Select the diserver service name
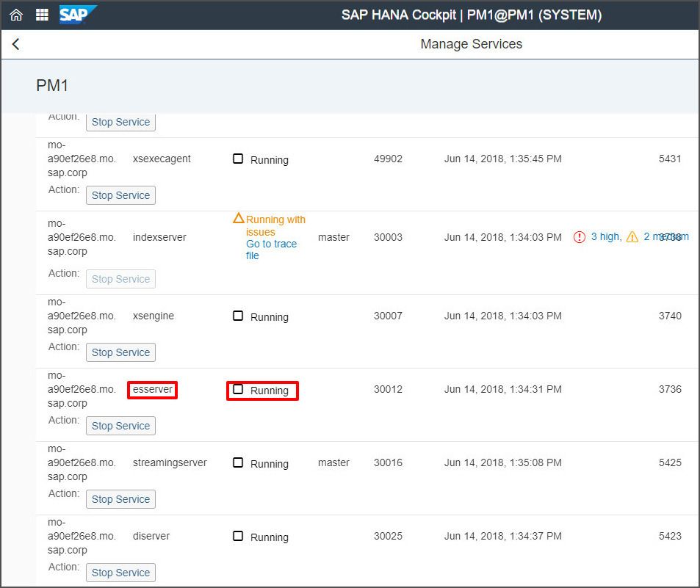The image size is (700, 588). [x=151, y=536]
